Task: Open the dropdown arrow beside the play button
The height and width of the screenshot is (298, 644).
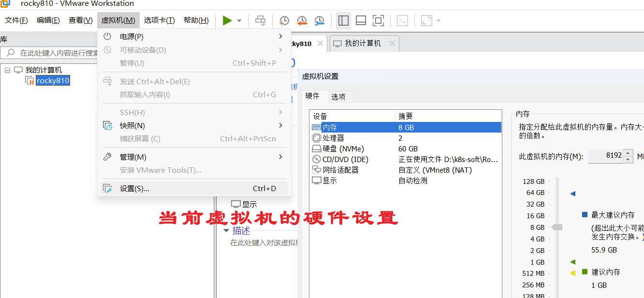Action: [239, 20]
